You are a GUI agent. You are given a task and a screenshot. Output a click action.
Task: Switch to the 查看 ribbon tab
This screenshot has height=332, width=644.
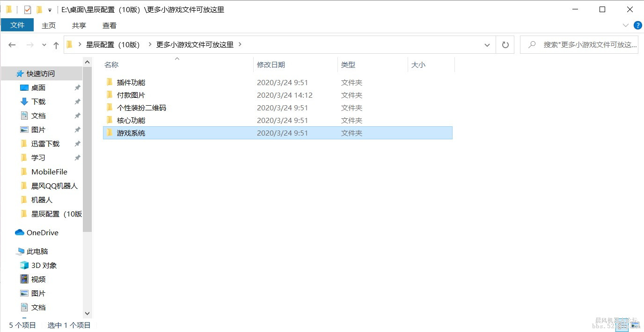pos(109,25)
